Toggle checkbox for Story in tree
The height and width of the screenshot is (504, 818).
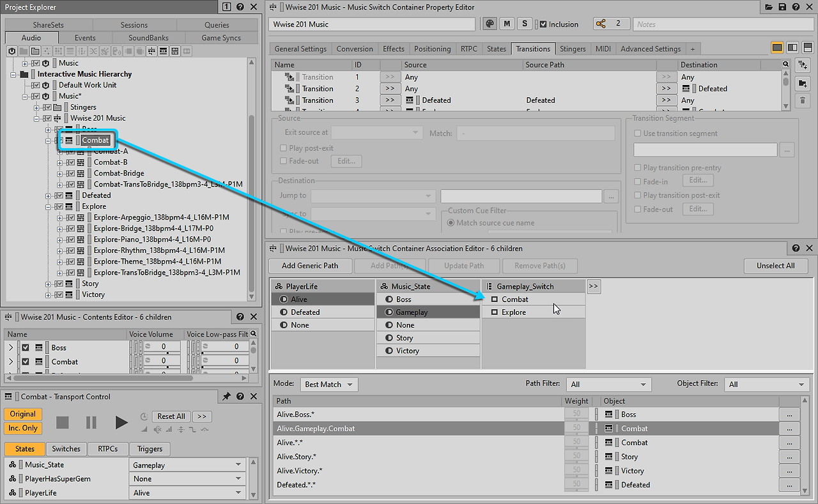click(59, 284)
